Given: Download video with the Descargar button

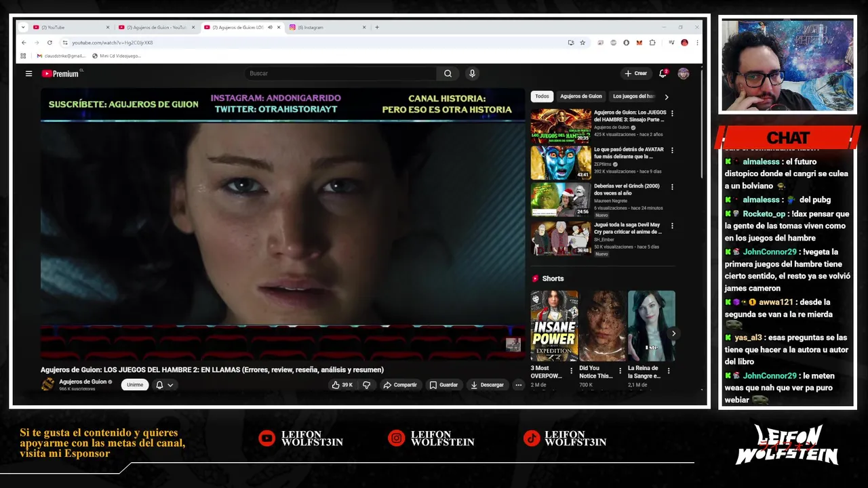Looking at the screenshot, I should point(487,385).
